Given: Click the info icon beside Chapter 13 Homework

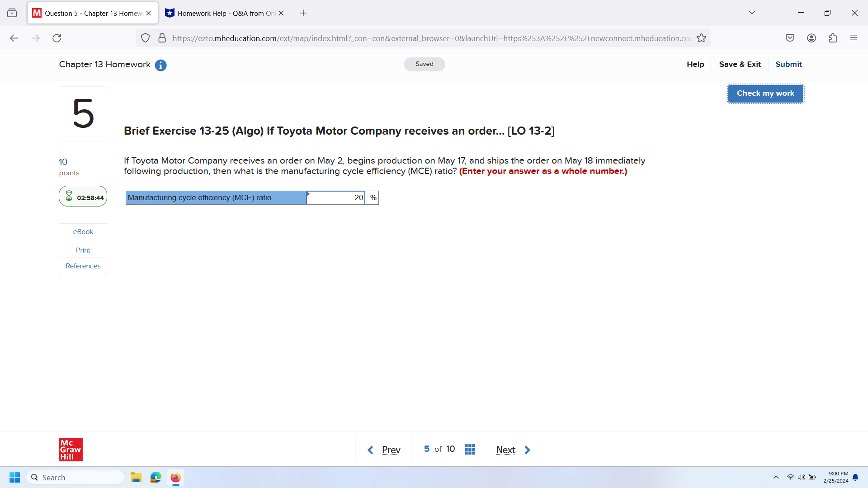Looking at the screenshot, I should [x=160, y=65].
